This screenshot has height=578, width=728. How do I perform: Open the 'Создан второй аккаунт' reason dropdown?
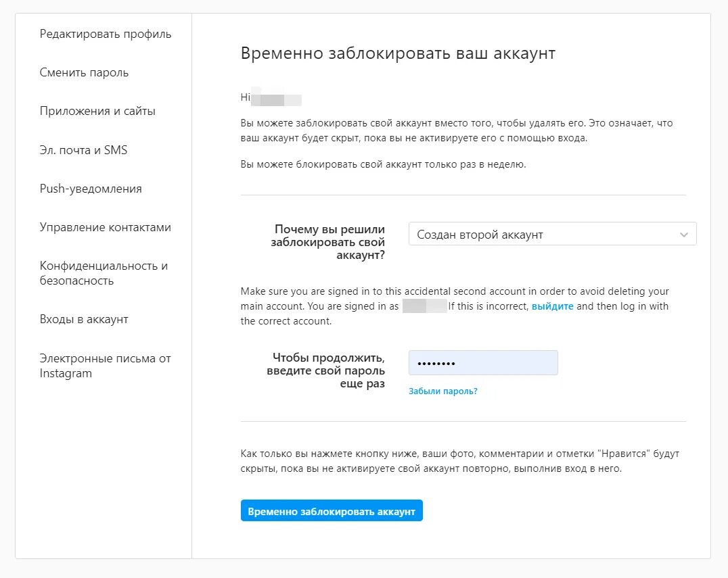(541, 235)
